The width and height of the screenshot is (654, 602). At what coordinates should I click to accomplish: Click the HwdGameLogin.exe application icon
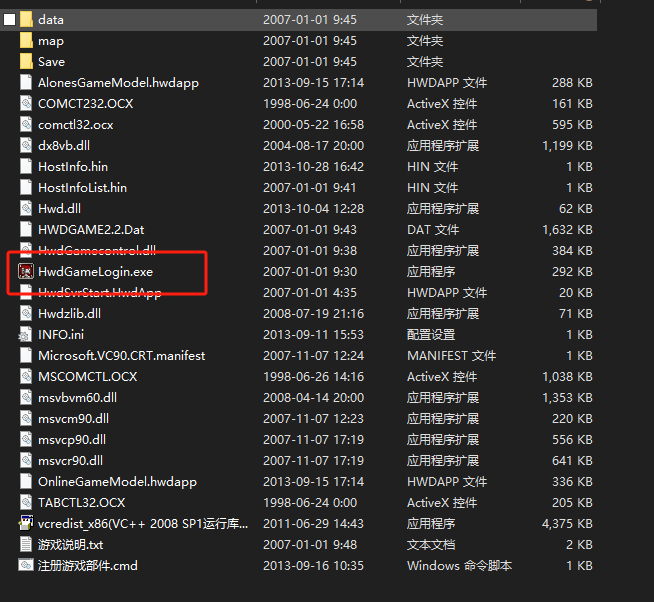tap(26, 272)
